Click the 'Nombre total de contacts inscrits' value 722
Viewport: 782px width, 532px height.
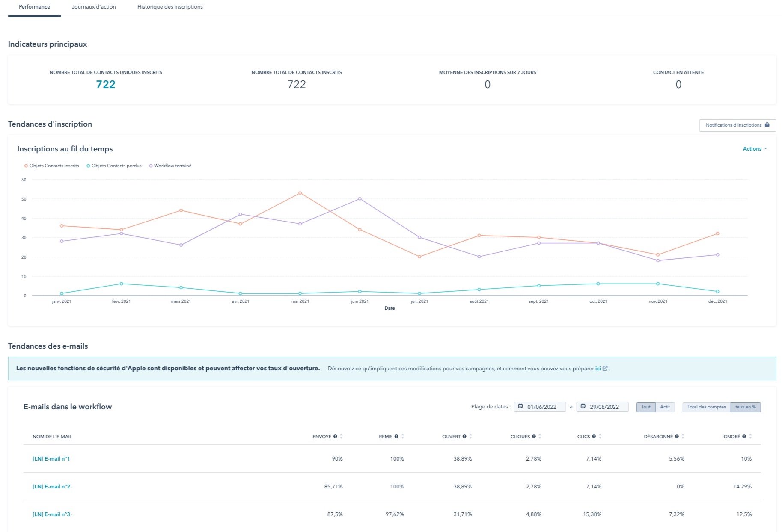click(297, 84)
